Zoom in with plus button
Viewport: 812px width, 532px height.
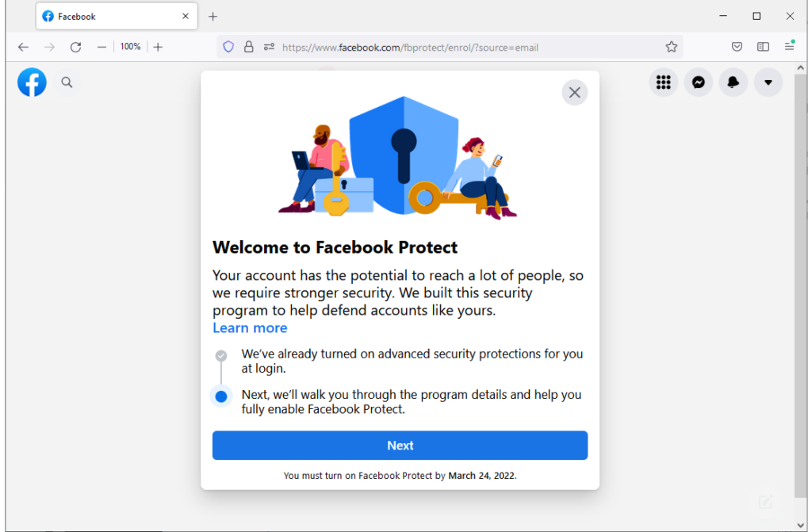[x=158, y=47]
